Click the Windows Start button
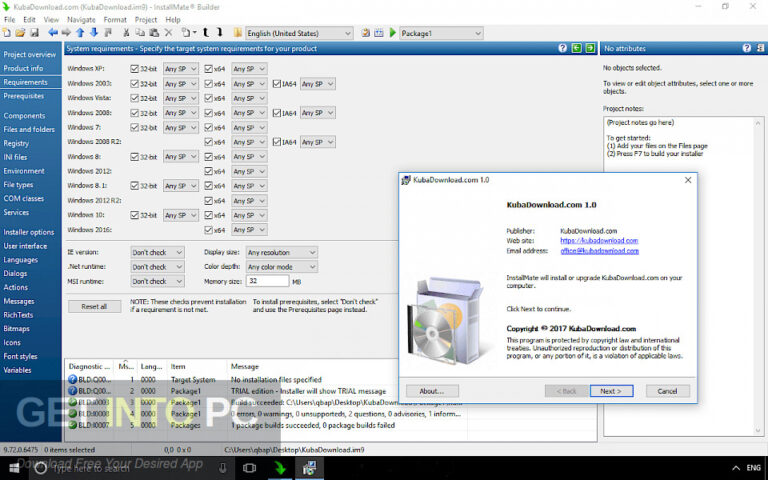The height and width of the screenshot is (480, 768). 14,468
